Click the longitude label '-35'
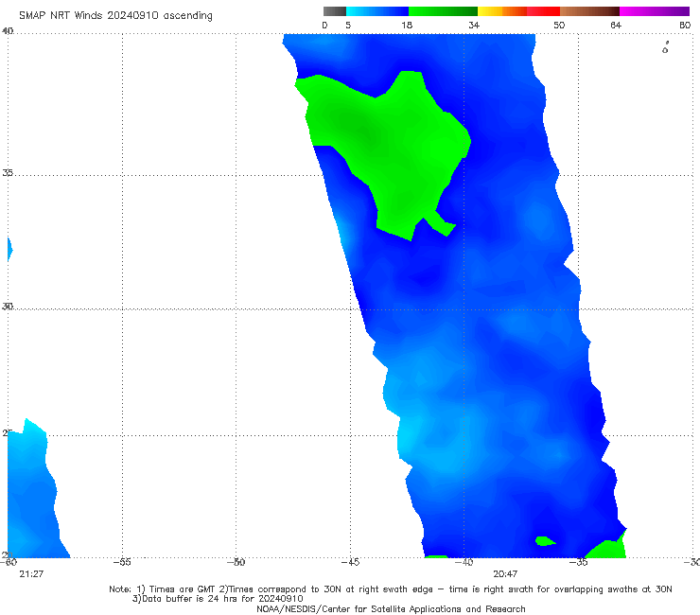This screenshot has width=700, height=615. (578, 562)
